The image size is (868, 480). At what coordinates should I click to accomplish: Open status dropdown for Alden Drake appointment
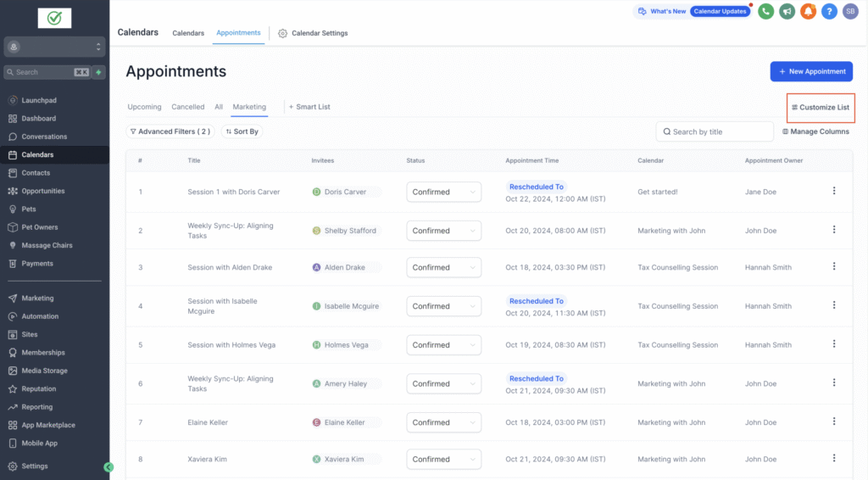[x=443, y=267]
